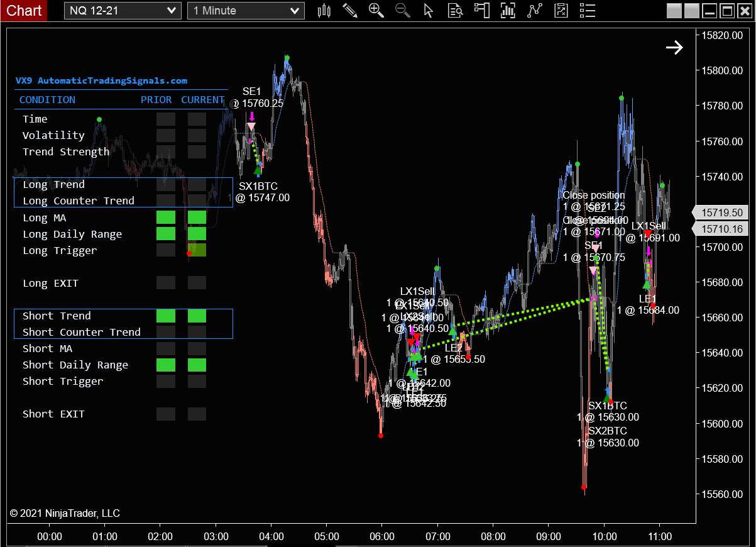Open the 1 Minute interval dropdown
Image resolution: width=756 pixels, height=547 pixels.
tap(245, 11)
